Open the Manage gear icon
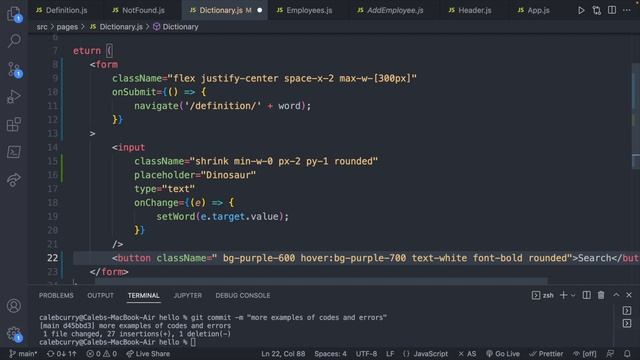The image size is (640, 360). pos(15,334)
